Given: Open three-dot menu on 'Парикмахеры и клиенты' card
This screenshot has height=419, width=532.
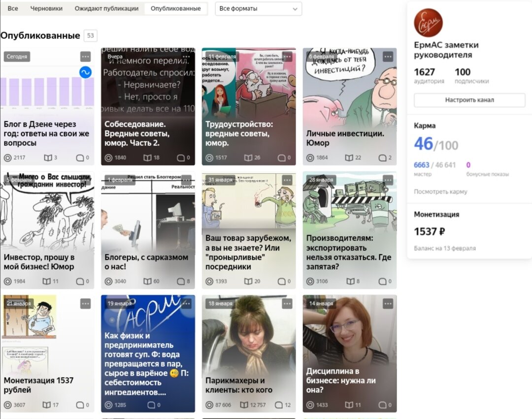Looking at the screenshot, I should [x=287, y=304].
